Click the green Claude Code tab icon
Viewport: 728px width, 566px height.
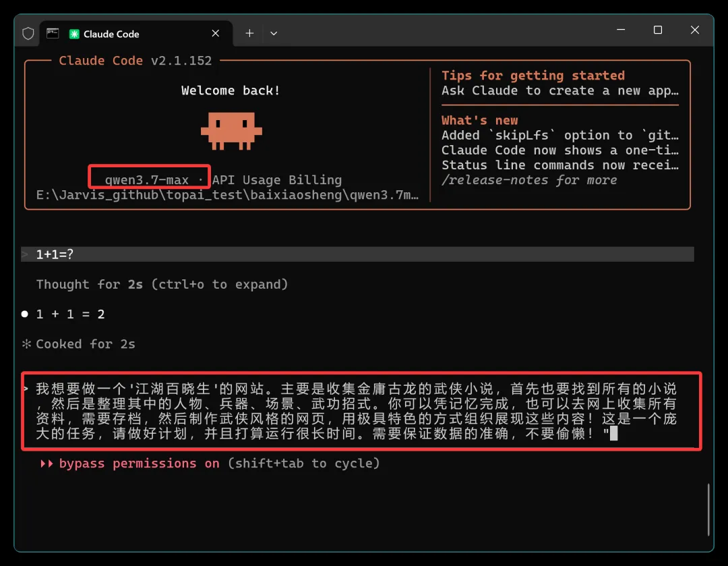point(74,34)
